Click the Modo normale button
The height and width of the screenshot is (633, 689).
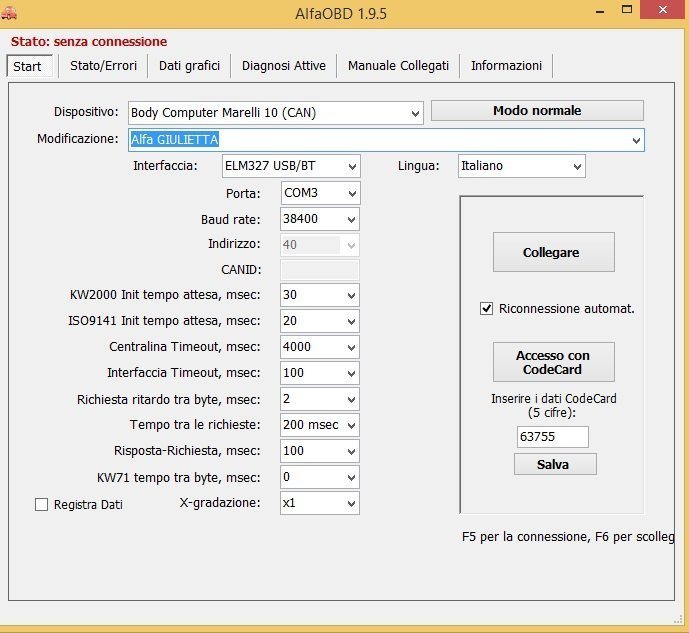[x=537, y=111]
